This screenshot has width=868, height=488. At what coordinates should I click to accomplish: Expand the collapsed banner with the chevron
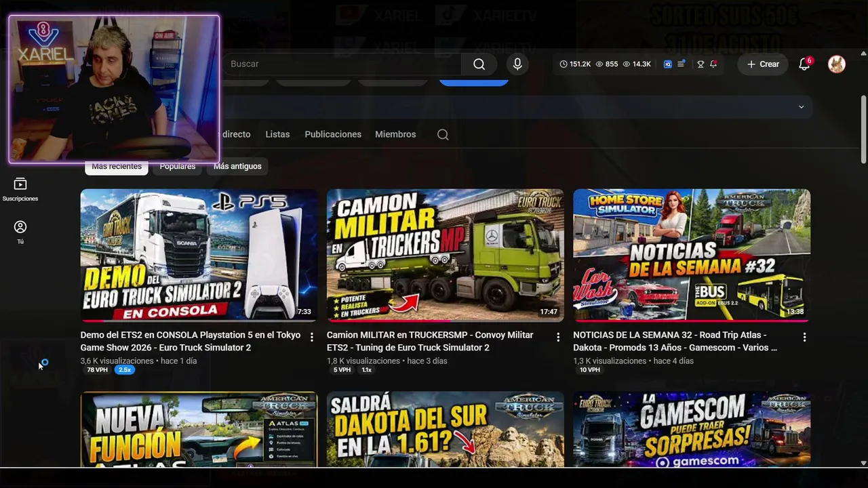tap(801, 107)
